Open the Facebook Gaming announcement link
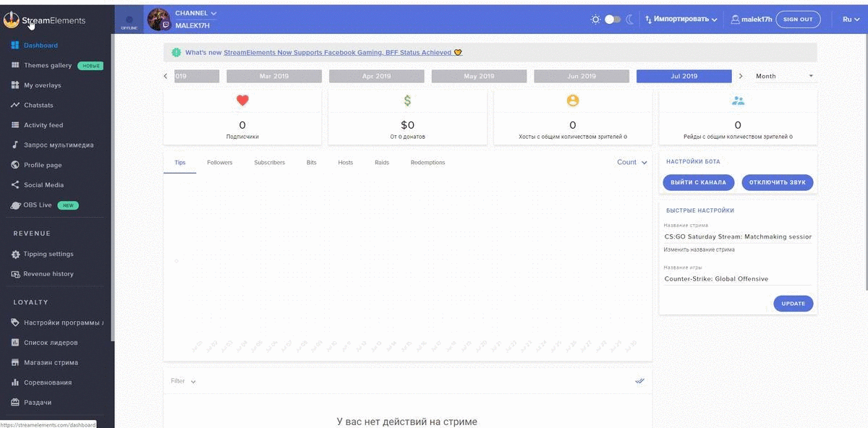This screenshot has height=428, width=868. click(x=343, y=53)
